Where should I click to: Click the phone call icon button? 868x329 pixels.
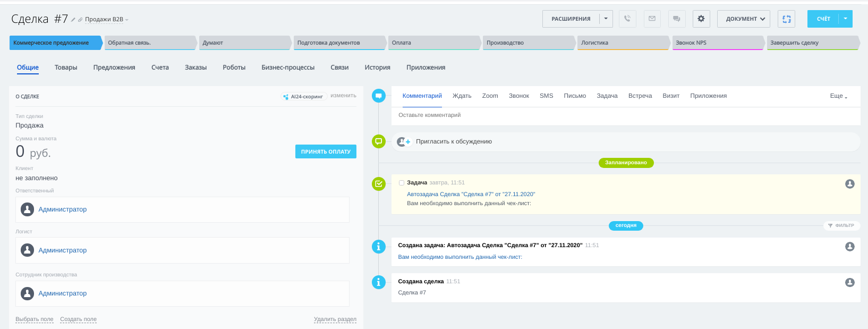pos(627,19)
